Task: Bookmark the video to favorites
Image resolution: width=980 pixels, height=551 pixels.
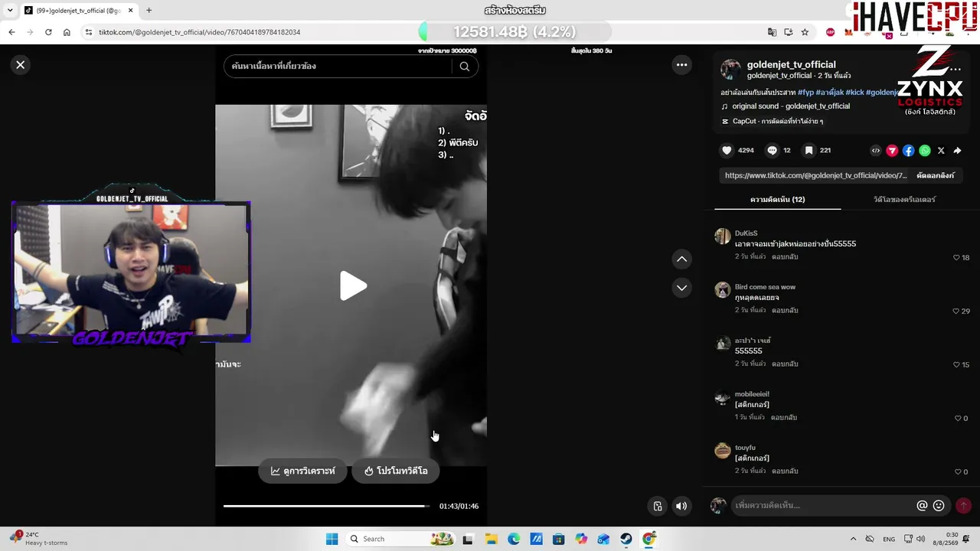Action: (x=808, y=151)
